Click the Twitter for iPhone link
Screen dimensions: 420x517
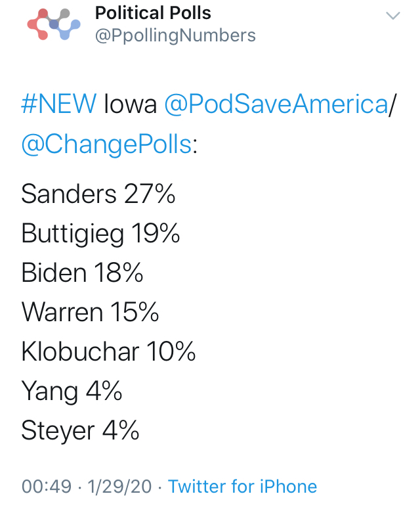coord(242,486)
